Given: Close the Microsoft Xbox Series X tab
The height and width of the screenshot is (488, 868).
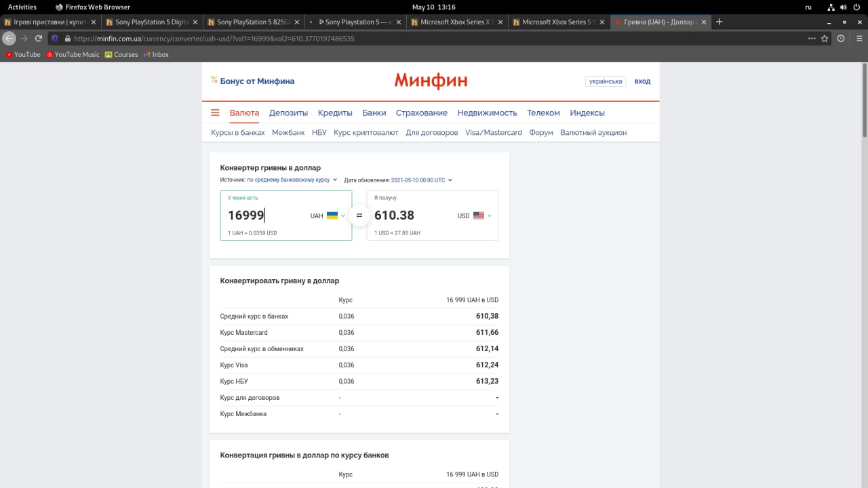Looking at the screenshot, I should [500, 22].
